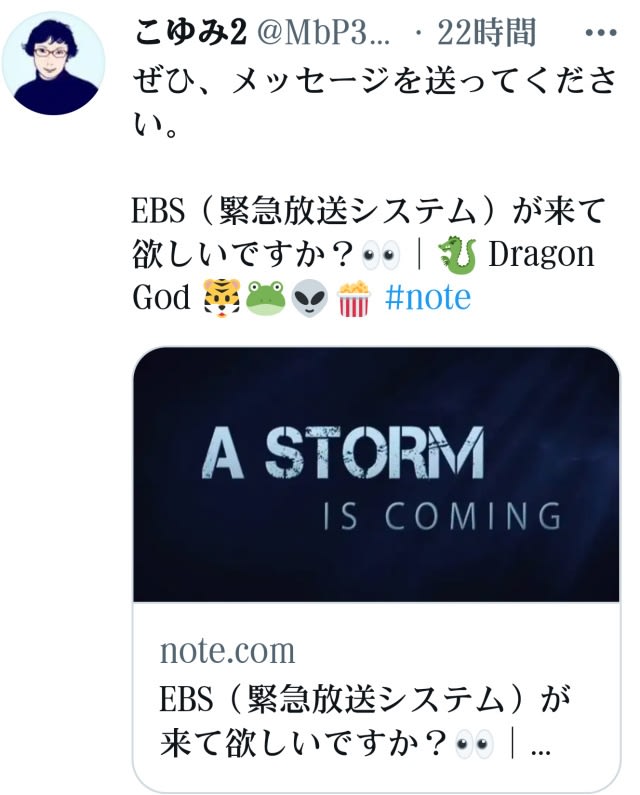Click the popcorn emoji
The image size is (640, 795).
[x=353, y=298]
